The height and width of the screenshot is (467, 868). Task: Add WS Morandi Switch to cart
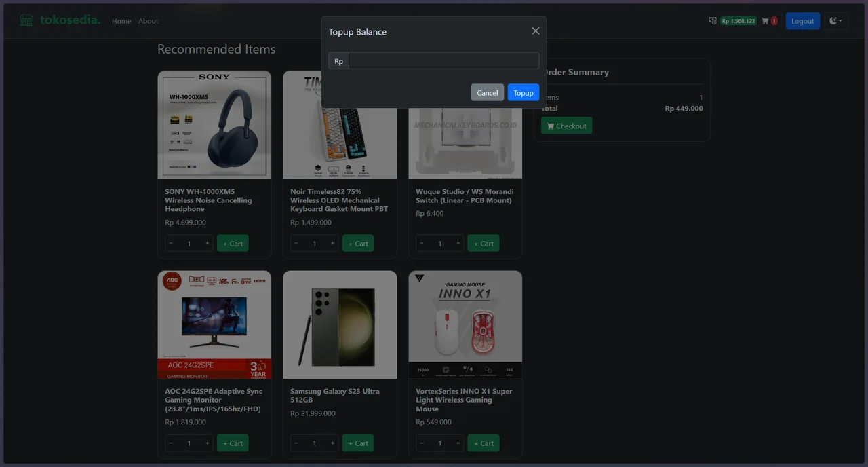(484, 244)
